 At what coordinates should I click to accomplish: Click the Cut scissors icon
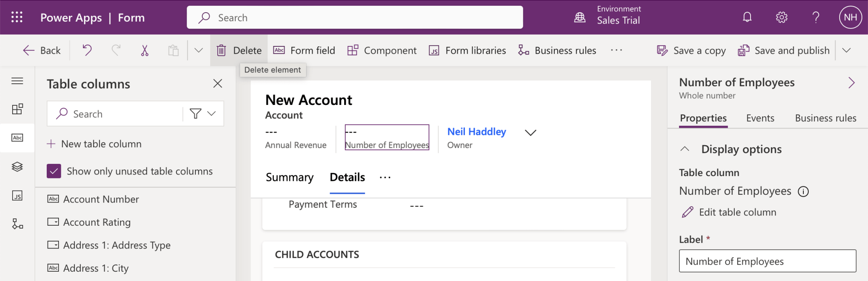(145, 50)
